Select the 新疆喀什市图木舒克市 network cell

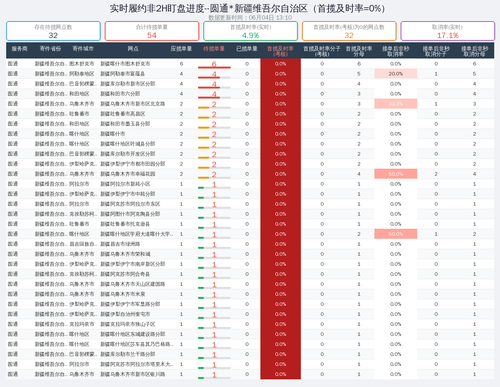125,64
